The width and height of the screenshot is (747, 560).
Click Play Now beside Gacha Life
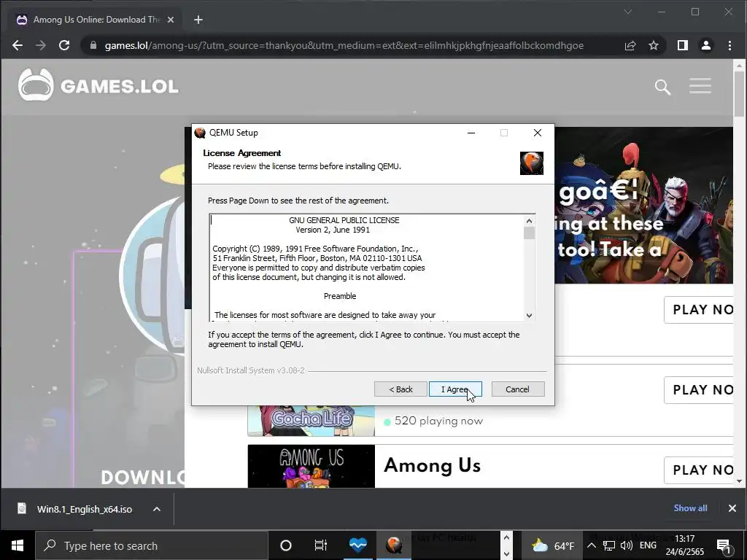tap(699, 390)
